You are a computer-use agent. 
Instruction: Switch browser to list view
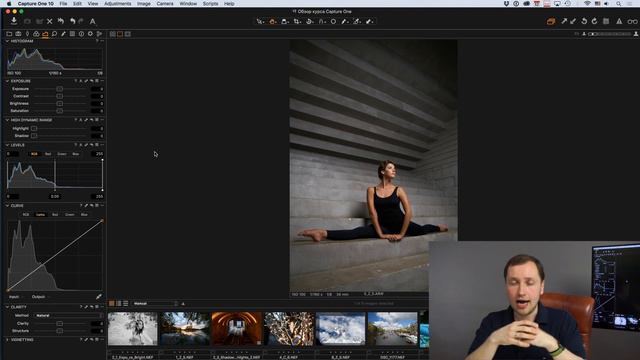coord(126,303)
